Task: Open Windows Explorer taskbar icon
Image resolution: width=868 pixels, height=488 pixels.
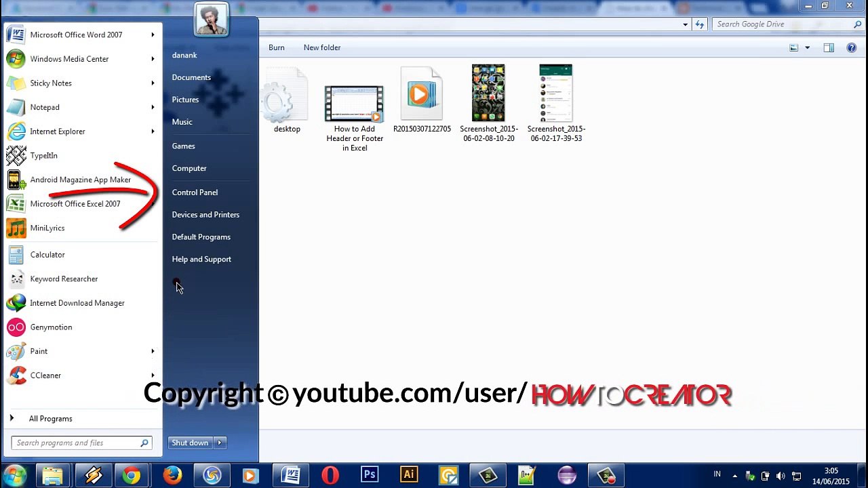Action: (53, 475)
